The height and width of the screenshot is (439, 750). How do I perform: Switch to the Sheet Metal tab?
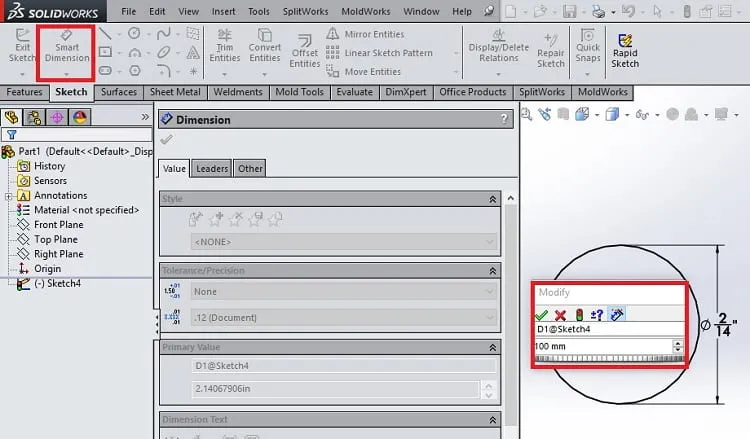click(175, 92)
